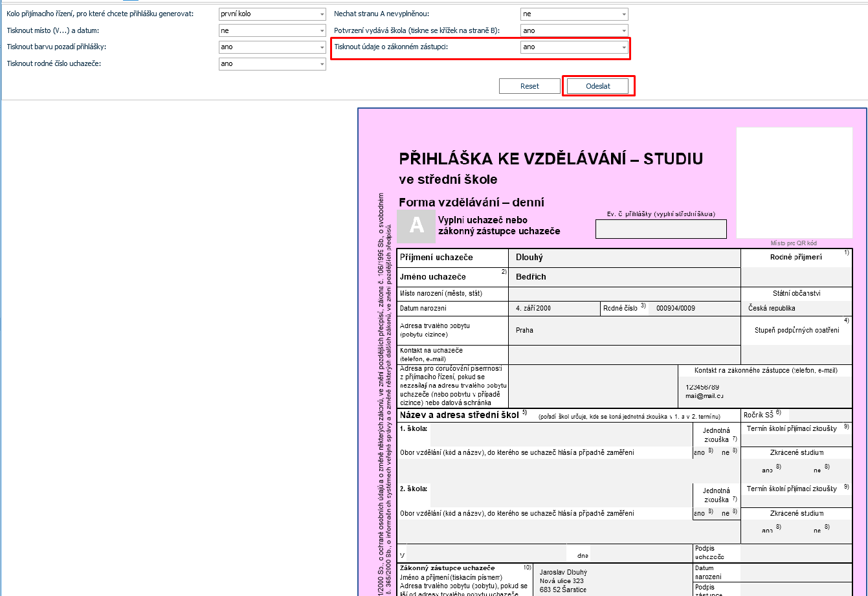Open the 'Kolo přijímacího řízení' dropdown
Image resolution: width=868 pixels, height=596 pixels.
coord(273,14)
